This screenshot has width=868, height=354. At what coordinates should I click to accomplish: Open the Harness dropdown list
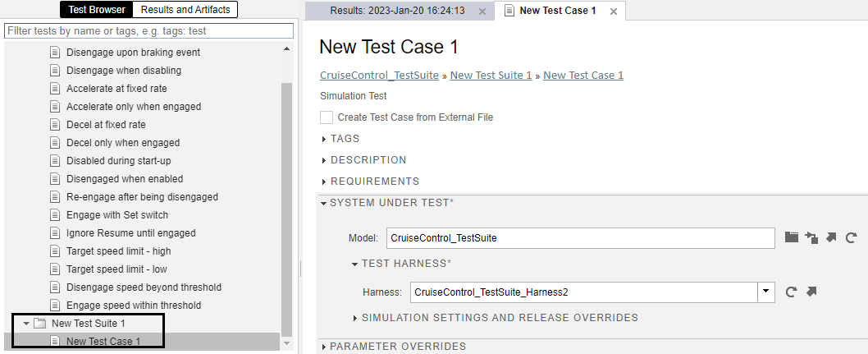[x=766, y=292]
